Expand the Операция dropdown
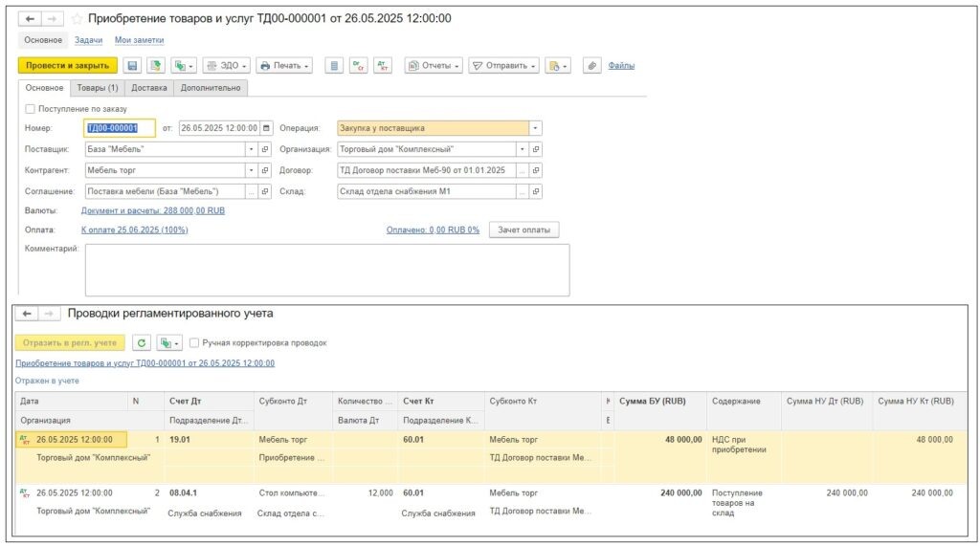 (x=535, y=128)
